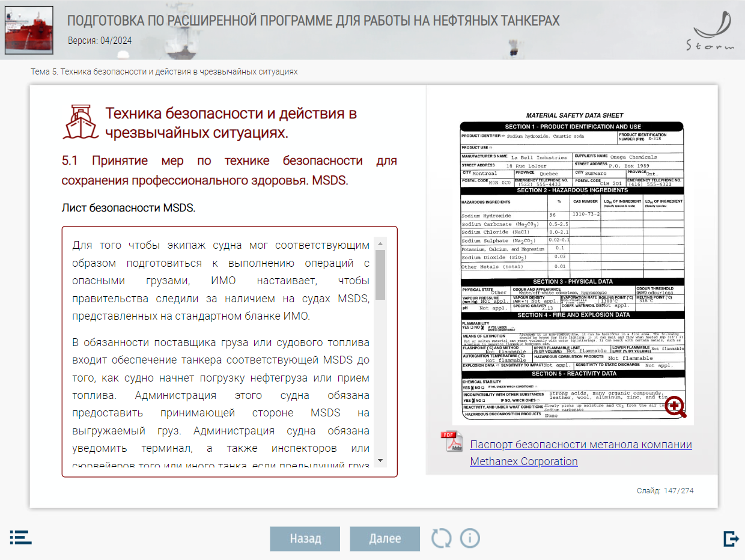Open the information icon
This screenshot has width=745, height=560.
click(x=470, y=538)
